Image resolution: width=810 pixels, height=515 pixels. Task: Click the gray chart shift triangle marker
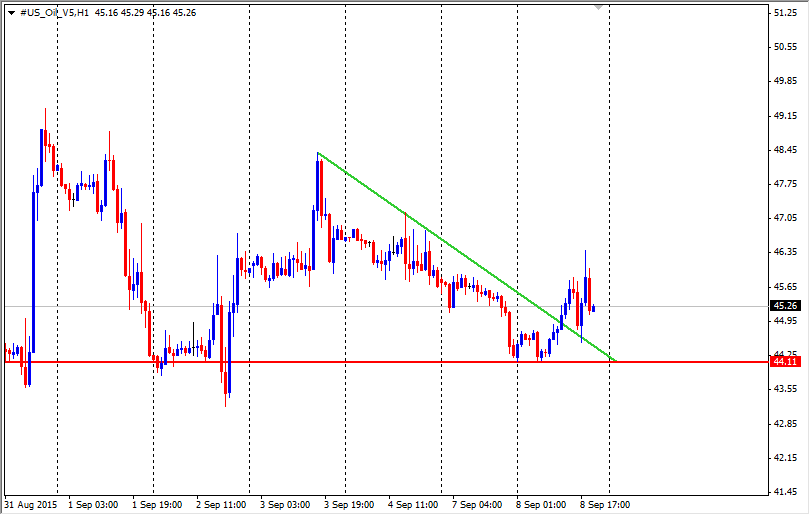598,7
